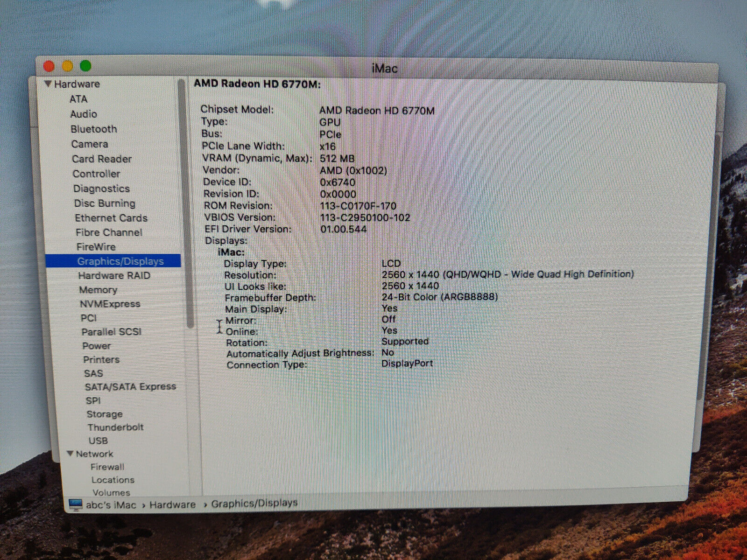This screenshot has height=560, width=747.
Task: Select SPI in the sidebar
Action: [93, 400]
